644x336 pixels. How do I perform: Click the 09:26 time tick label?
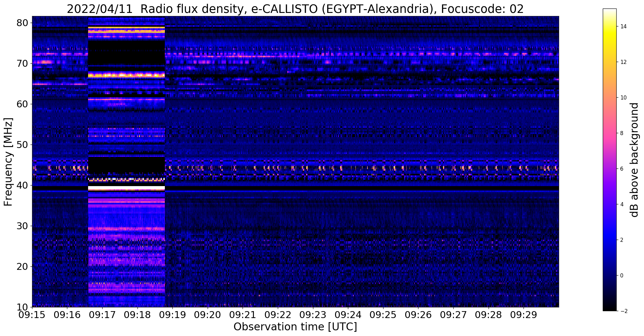[x=418, y=315]
